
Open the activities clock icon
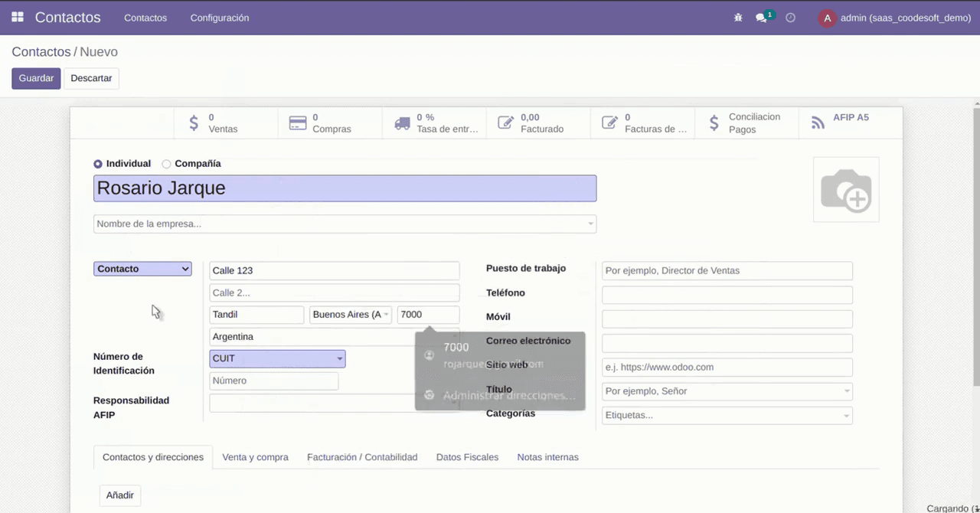pos(791,18)
